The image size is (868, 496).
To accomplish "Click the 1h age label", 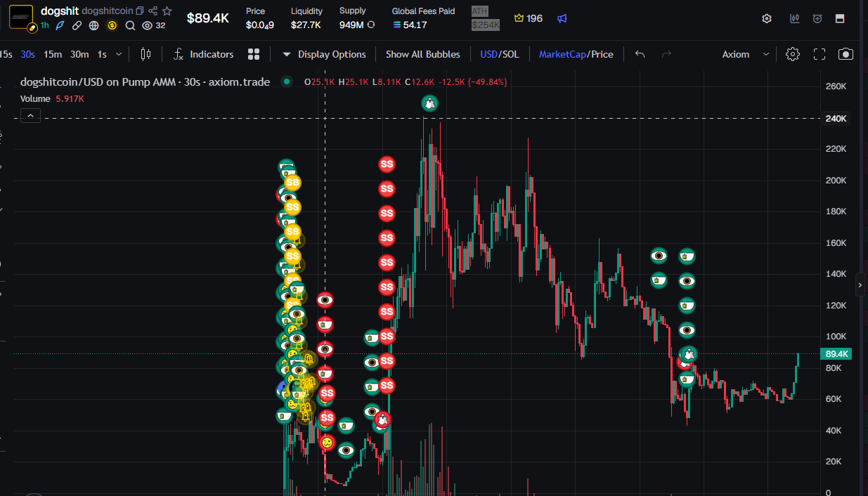I will point(45,25).
